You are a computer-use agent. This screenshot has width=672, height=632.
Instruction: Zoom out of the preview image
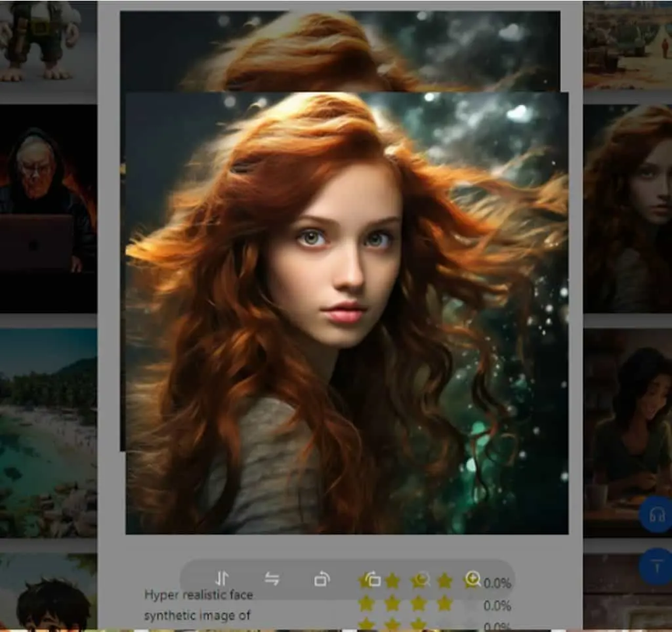[422, 579]
